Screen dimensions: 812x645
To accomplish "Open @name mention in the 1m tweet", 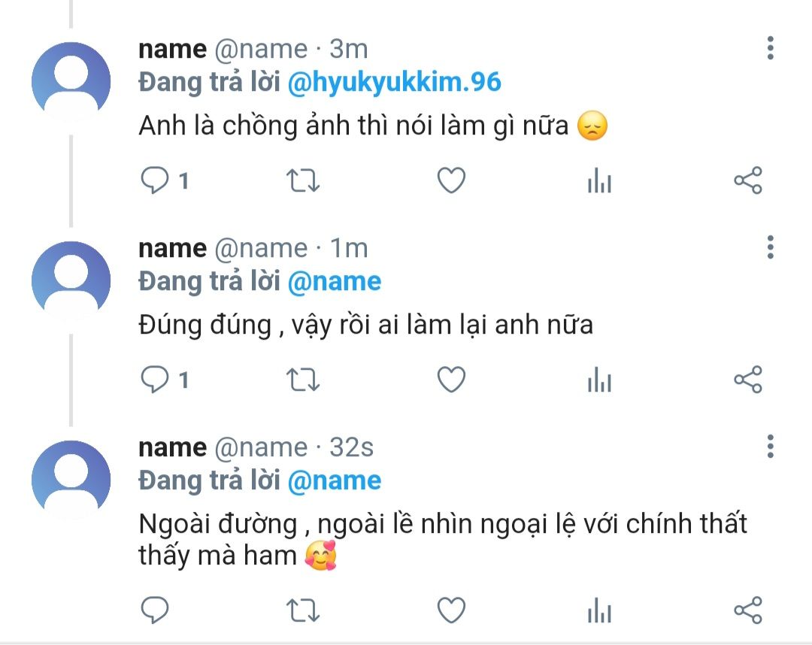I will [x=335, y=282].
